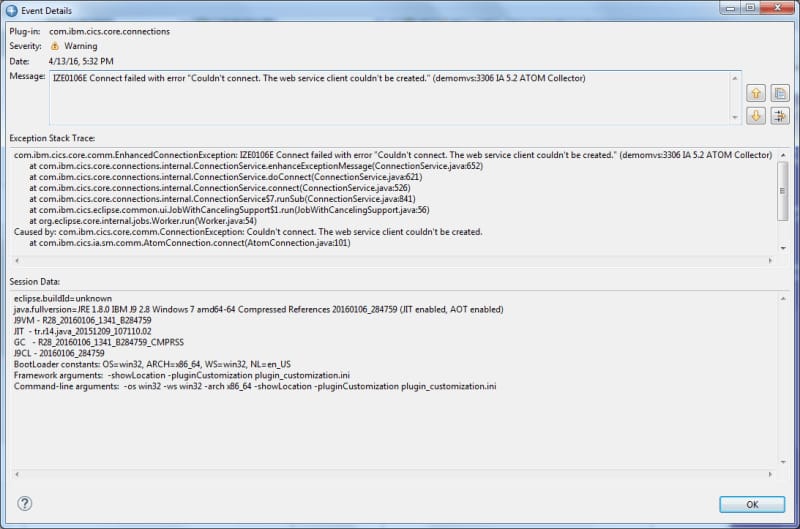Image resolution: width=800 pixels, height=529 pixels.
Task: Click the Session Data horizontal scroll-left arrow
Action: (17, 474)
